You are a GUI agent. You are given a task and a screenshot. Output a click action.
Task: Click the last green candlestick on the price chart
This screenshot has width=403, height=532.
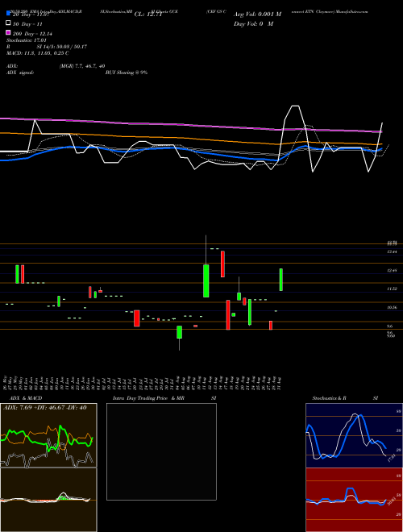pos(280,280)
